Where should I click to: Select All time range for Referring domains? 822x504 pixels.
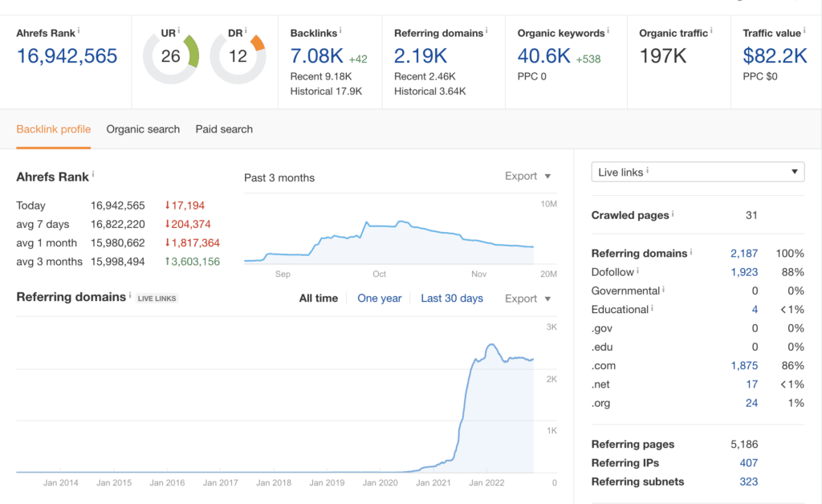pyautogui.click(x=318, y=298)
